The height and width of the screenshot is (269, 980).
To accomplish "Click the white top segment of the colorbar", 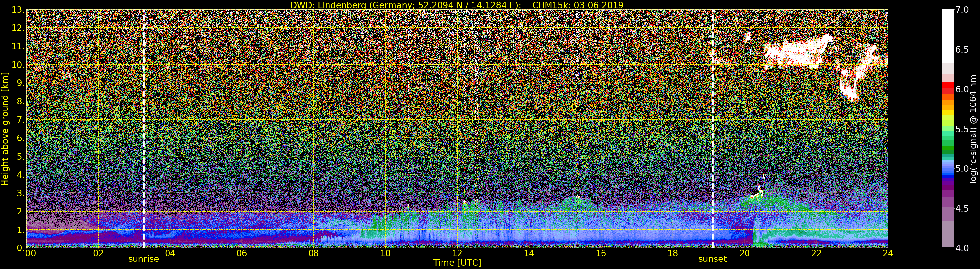I will click(948, 36).
